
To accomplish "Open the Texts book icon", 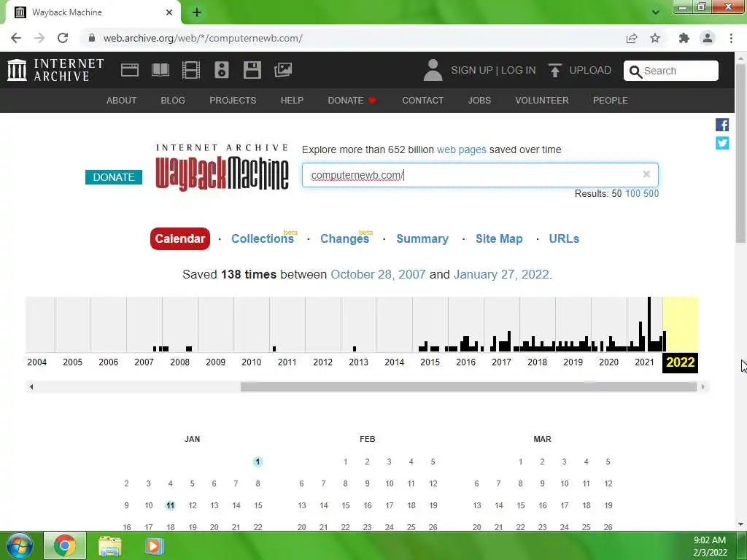I will coord(160,70).
